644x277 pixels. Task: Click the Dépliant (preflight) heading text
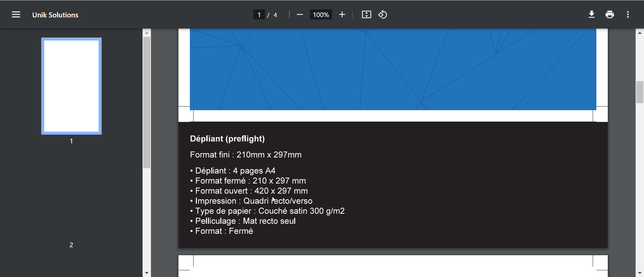227,139
